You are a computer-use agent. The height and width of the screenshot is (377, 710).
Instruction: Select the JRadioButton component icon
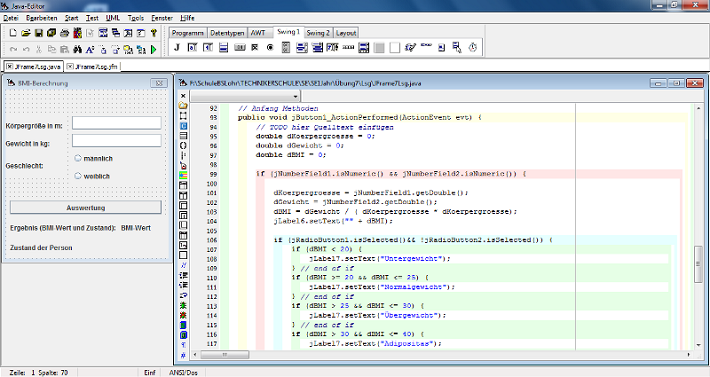(x=270, y=47)
